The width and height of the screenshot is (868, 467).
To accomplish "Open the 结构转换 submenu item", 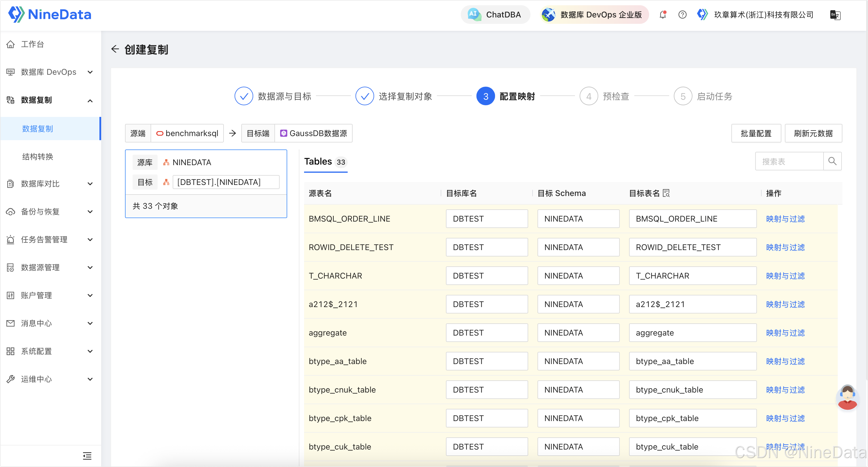I will click(38, 156).
